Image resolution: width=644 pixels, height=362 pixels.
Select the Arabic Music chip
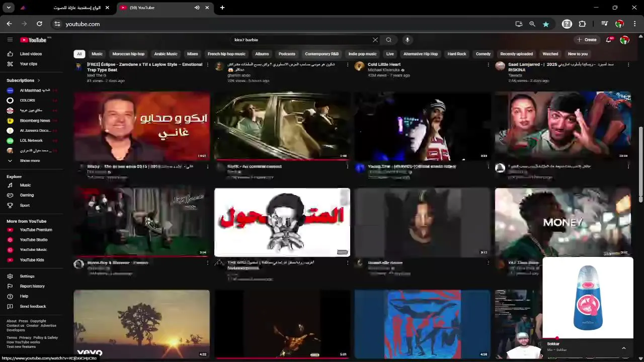(x=166, y=54)
